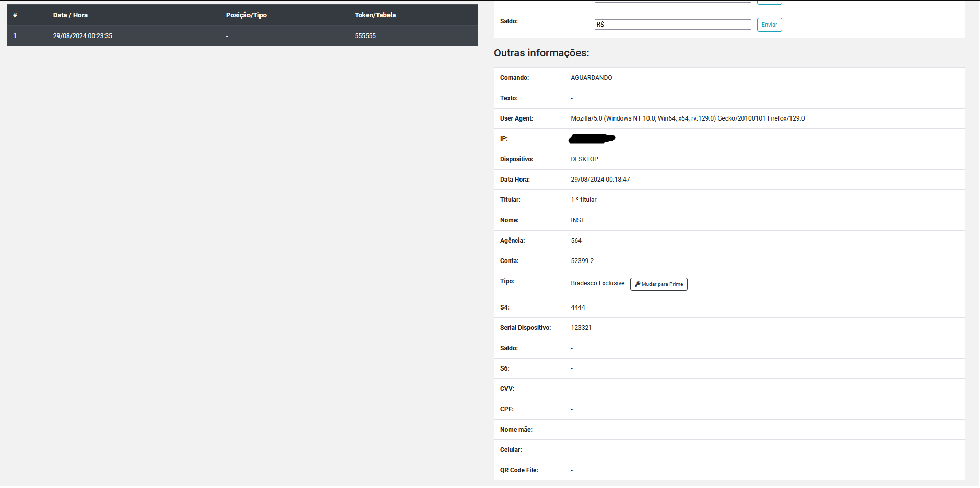Screen dimensions: 980x488
Task: Click the Posição/Tipo column header
Action: (x=246, y=15)
